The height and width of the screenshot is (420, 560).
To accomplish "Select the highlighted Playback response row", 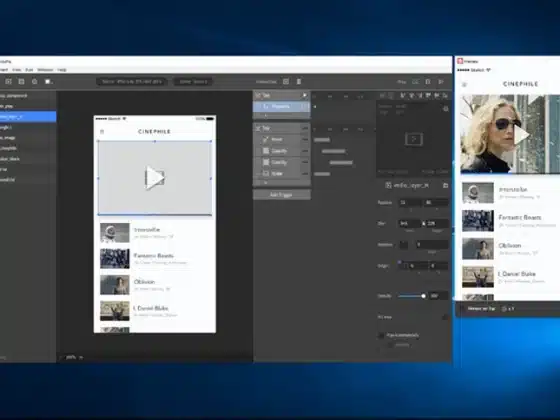I will pos(281,106).
